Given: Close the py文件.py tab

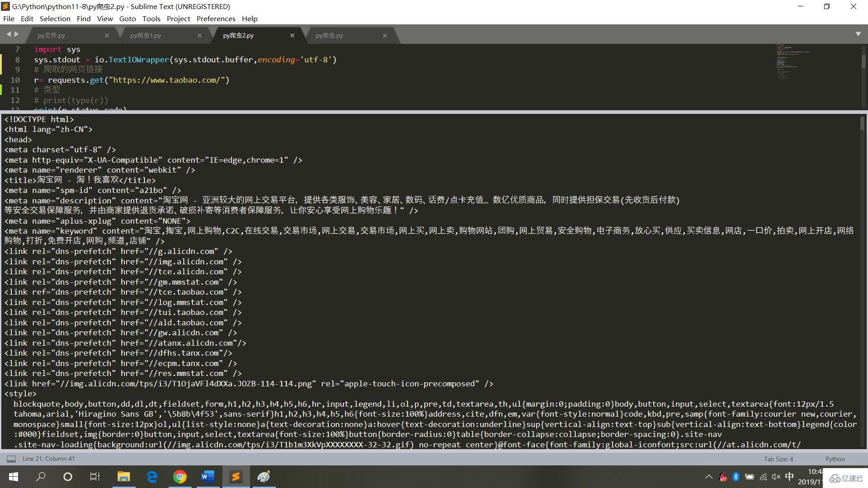Looking at the screenshot, I should 107,35.
